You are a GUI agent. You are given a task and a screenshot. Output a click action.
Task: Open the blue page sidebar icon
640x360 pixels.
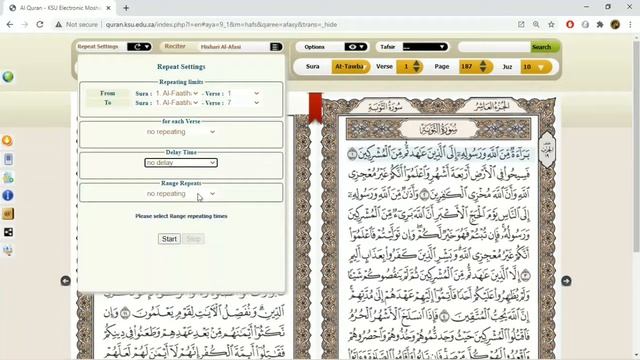click(x=8, y=159)
